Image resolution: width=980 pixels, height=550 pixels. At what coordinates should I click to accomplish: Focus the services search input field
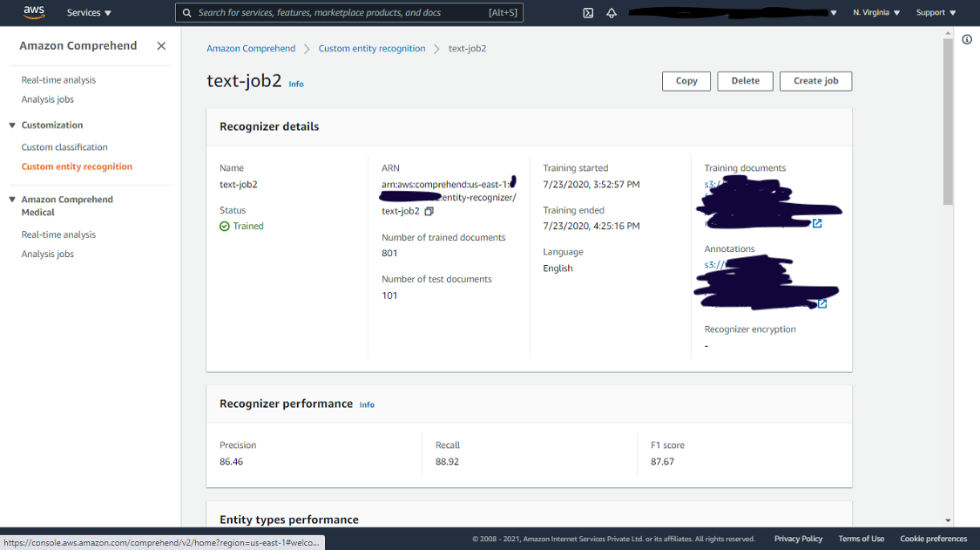[x=348, y=12]
